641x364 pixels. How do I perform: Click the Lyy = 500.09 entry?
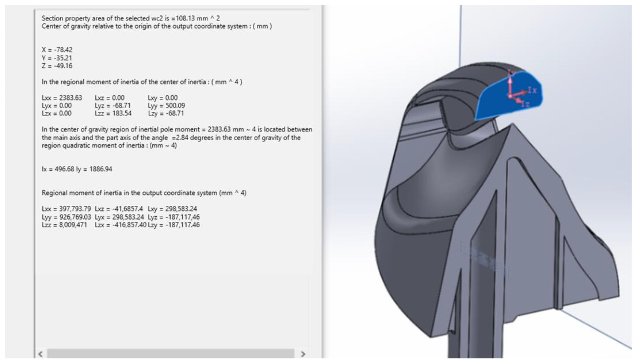click(x=166, y=106)
